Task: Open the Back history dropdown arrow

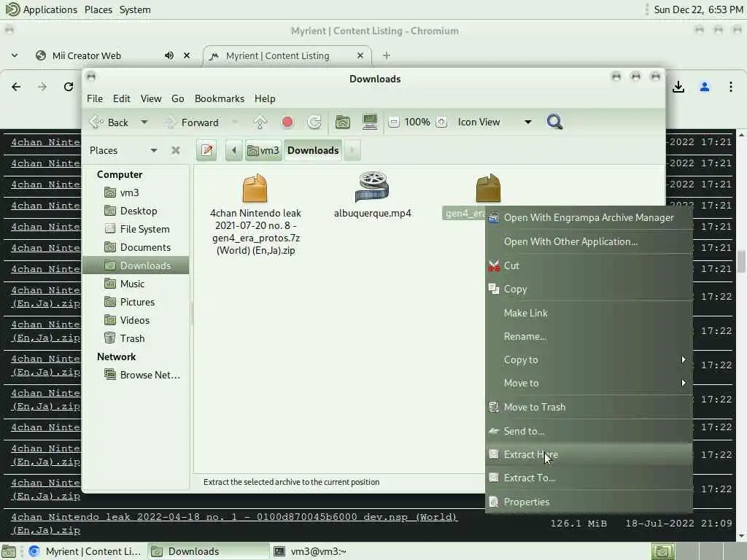Action: [x=144, y=122]
